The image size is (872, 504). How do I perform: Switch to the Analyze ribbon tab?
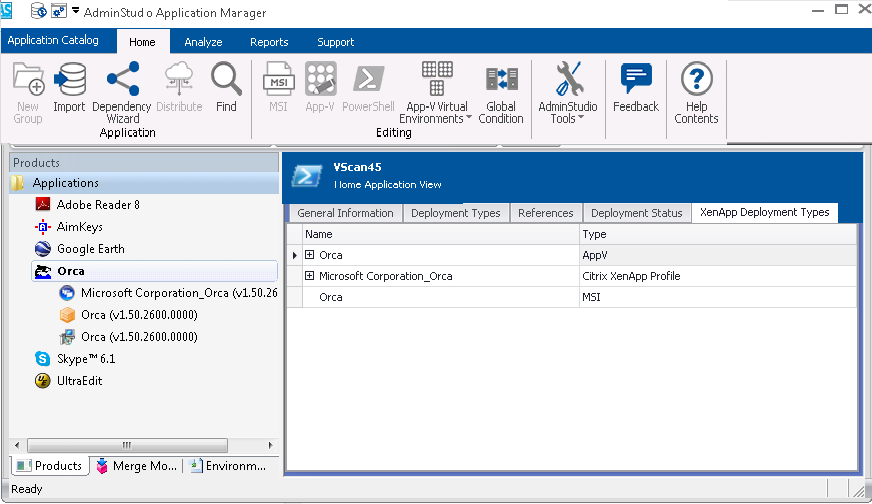click(x=203, y=42)
